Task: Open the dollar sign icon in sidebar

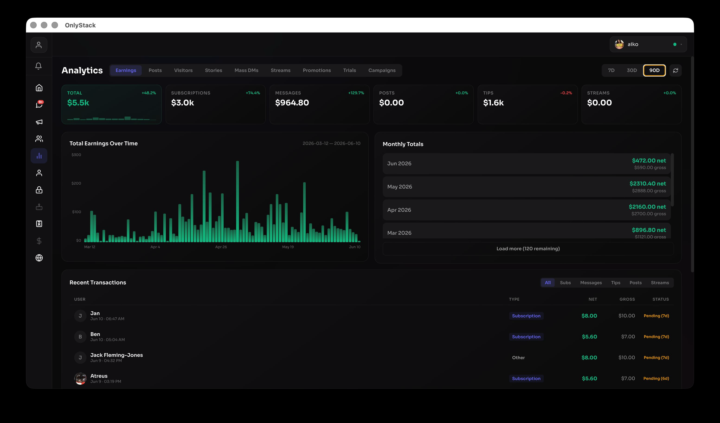Action: (x=39, y=241)
